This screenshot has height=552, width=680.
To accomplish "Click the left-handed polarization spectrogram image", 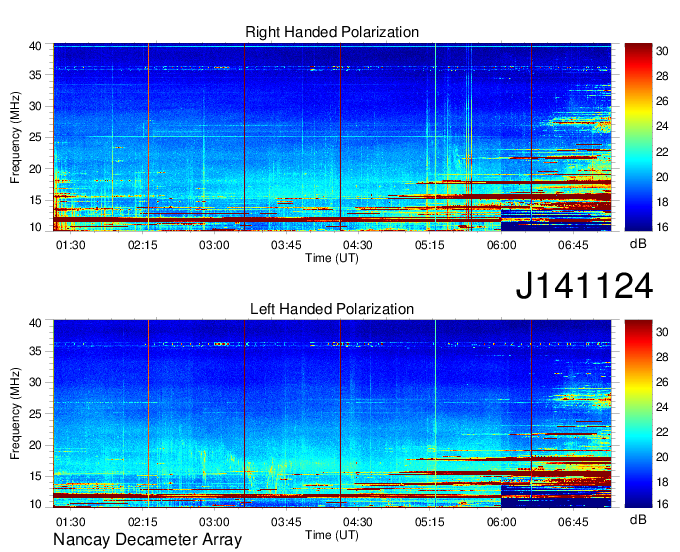I will pyautogui.click(x=332, y=414).
